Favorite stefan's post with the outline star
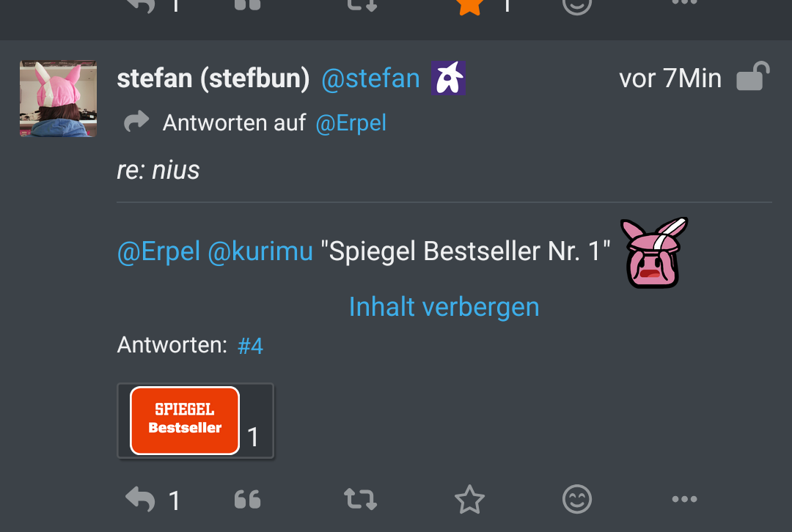792x532 pixels. tap(469, 500)
